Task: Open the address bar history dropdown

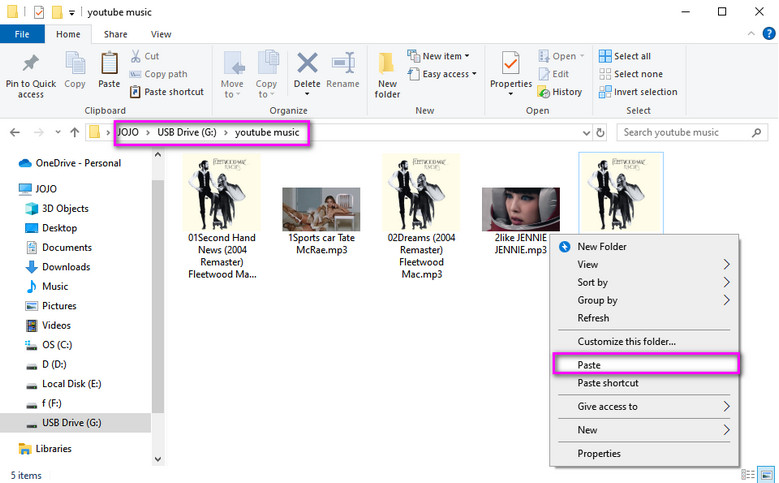Action: pos(586,133)
